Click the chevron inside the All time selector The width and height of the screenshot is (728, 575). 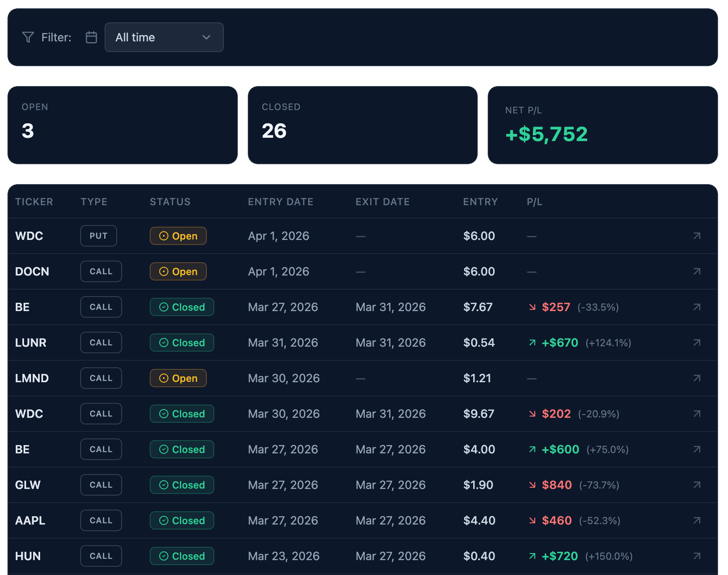pos(206,37)
